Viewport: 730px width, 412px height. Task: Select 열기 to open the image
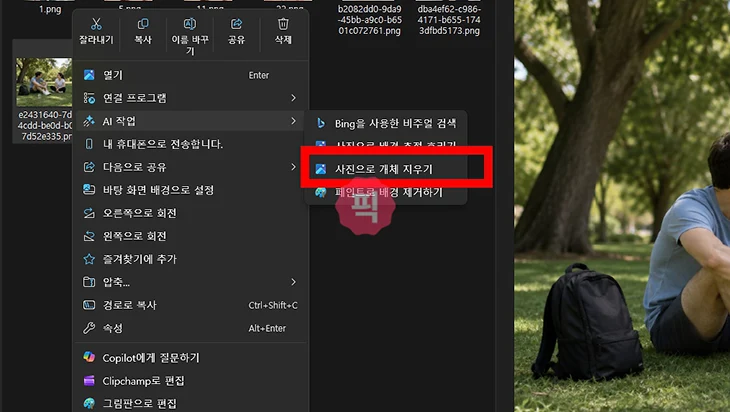click(x=190, y=75)
